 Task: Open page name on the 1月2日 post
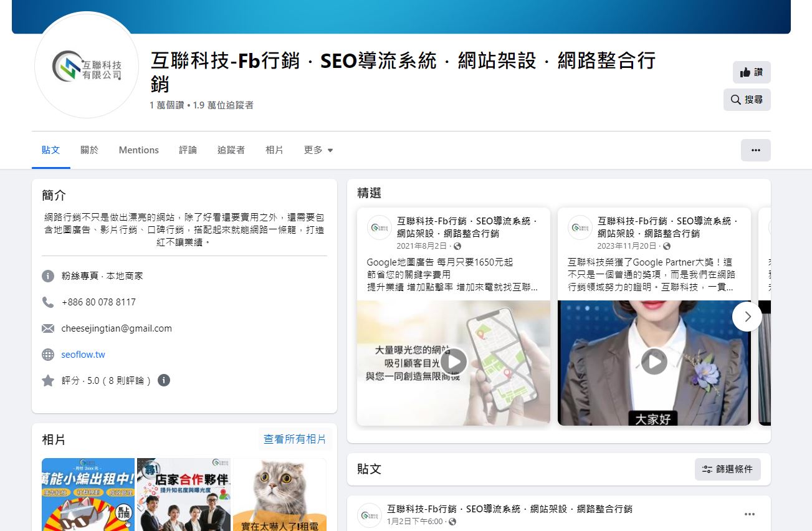click(510, 509)
